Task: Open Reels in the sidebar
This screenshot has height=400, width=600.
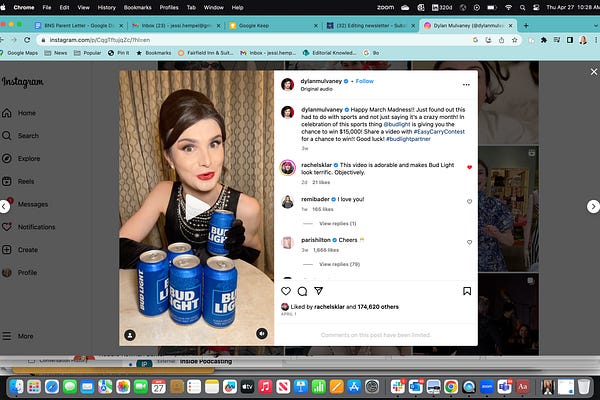Action: [18, 181]
